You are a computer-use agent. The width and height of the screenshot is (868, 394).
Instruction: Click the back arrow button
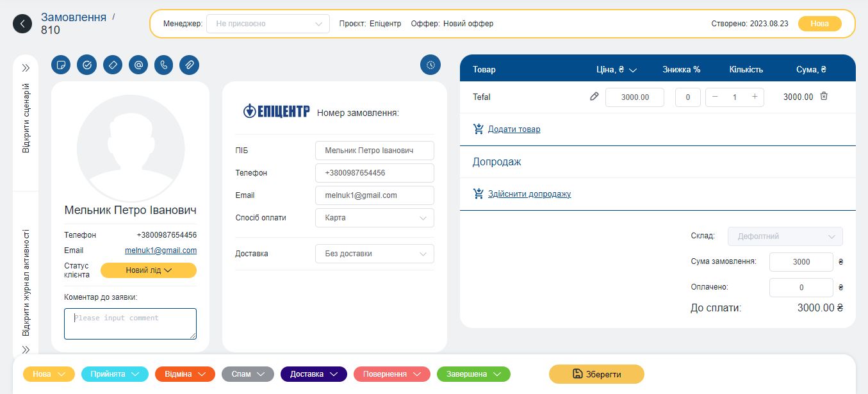pos(22,24)
